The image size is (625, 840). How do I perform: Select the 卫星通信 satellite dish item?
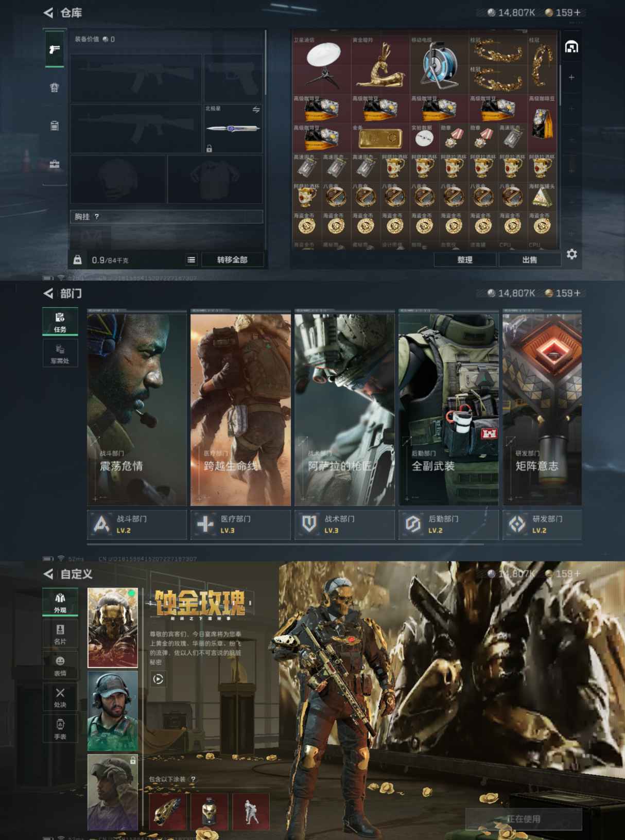pos(322,64)
